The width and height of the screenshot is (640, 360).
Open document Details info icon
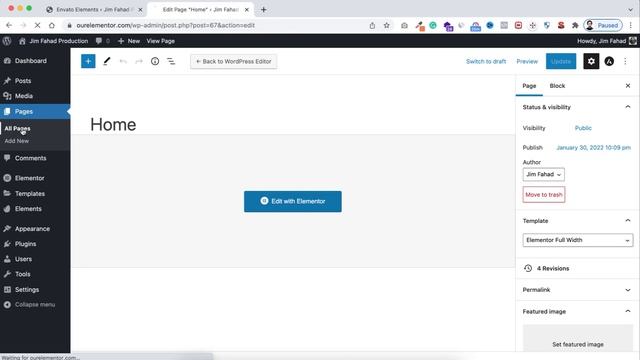[155, 61]
